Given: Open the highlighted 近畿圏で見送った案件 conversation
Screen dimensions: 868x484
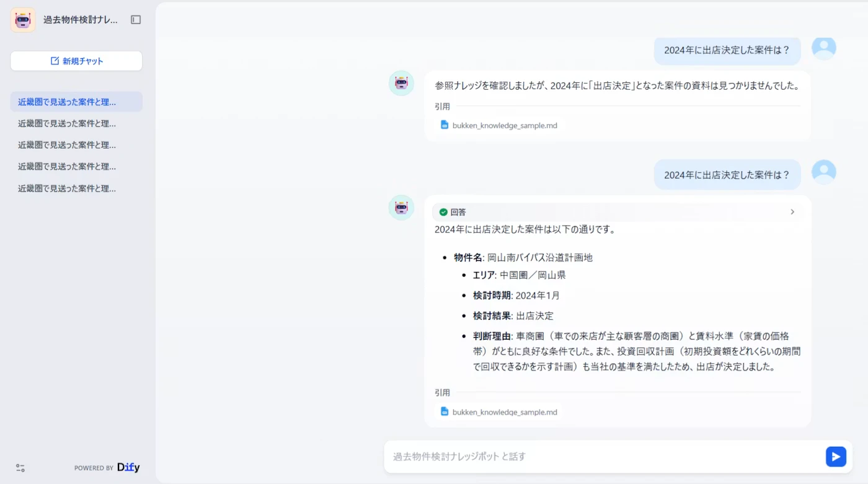Looking at the screenshot, I should tap(76, 102).
